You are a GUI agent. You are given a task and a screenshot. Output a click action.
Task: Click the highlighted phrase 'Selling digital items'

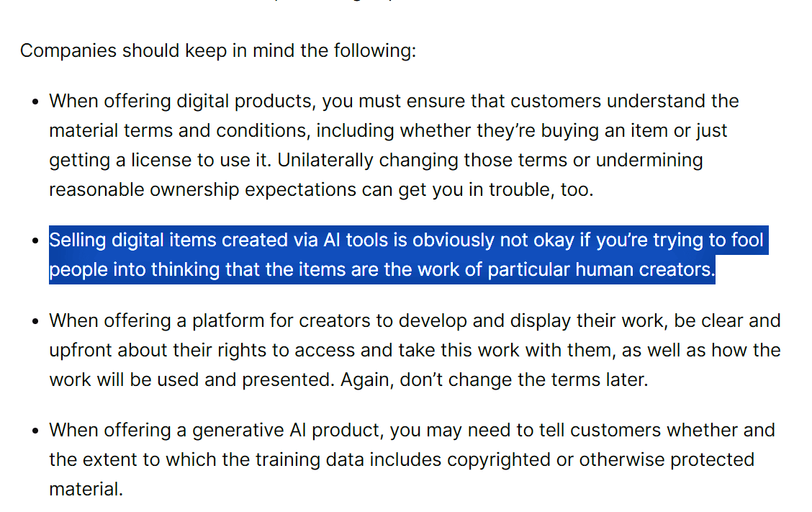pos(133,241)
